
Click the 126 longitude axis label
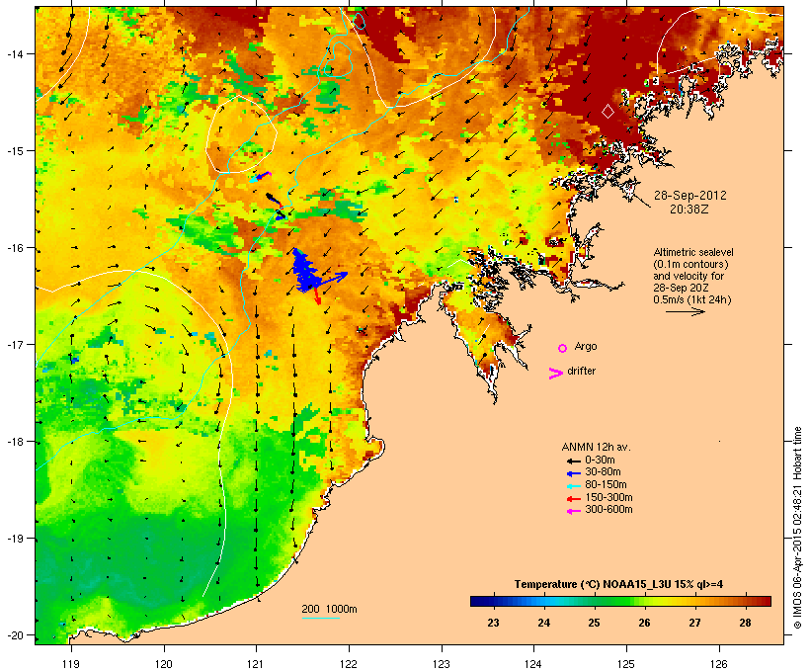(x=718, y=664)
